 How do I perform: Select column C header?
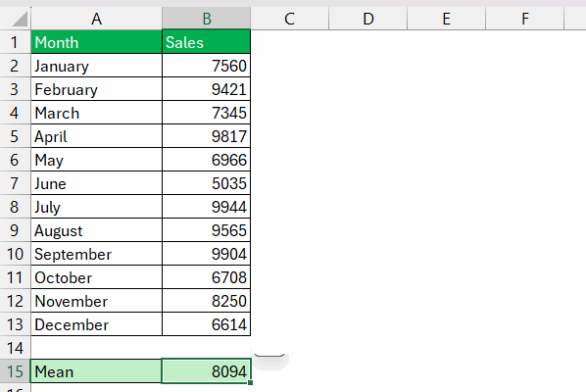click(x=290, y=19)
